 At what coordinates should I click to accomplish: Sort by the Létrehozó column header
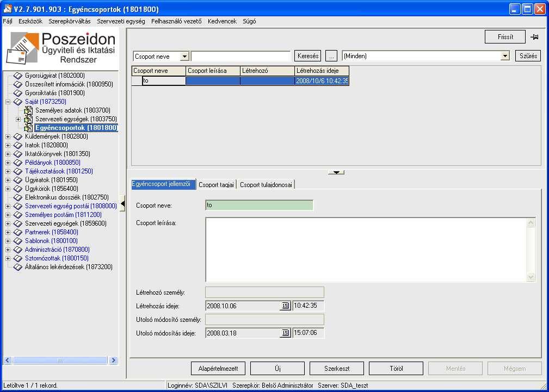click(268, 71)
